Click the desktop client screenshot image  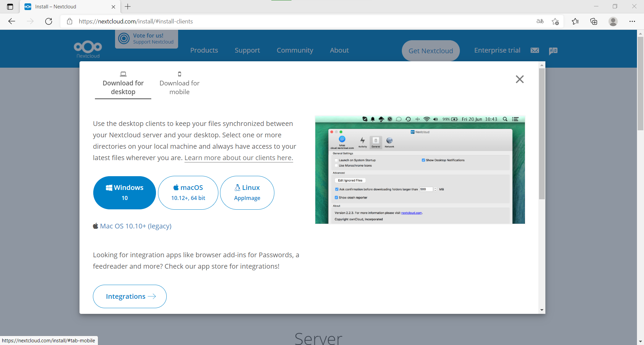[x=420, y=169]
